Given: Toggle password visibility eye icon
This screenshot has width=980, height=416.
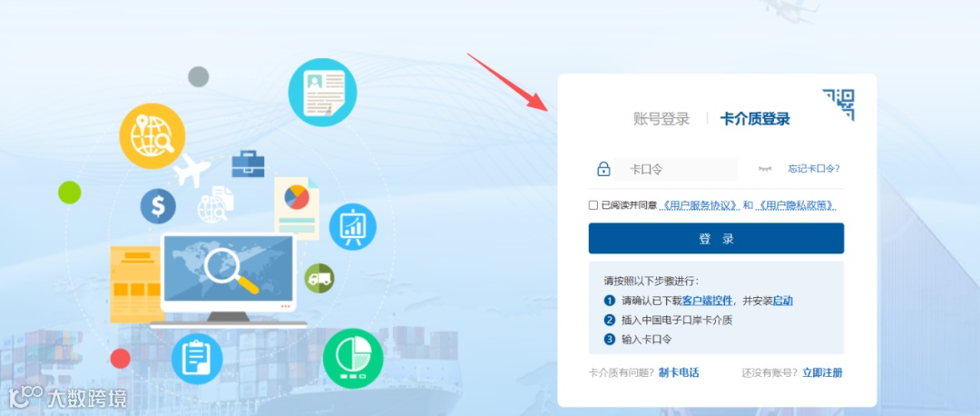Looking at the screenshot, I should [x=765, y=169].
